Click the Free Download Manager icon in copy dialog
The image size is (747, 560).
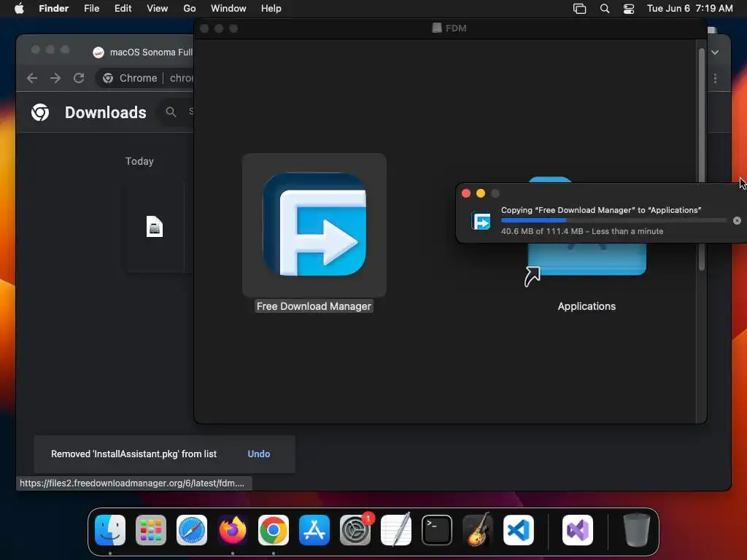tap(481, 221)
